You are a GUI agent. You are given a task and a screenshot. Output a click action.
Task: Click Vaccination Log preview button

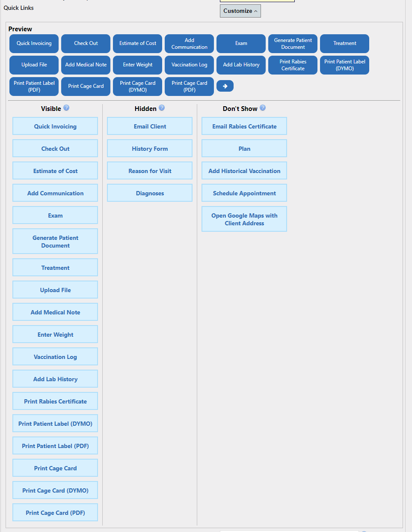pos(190,65)
